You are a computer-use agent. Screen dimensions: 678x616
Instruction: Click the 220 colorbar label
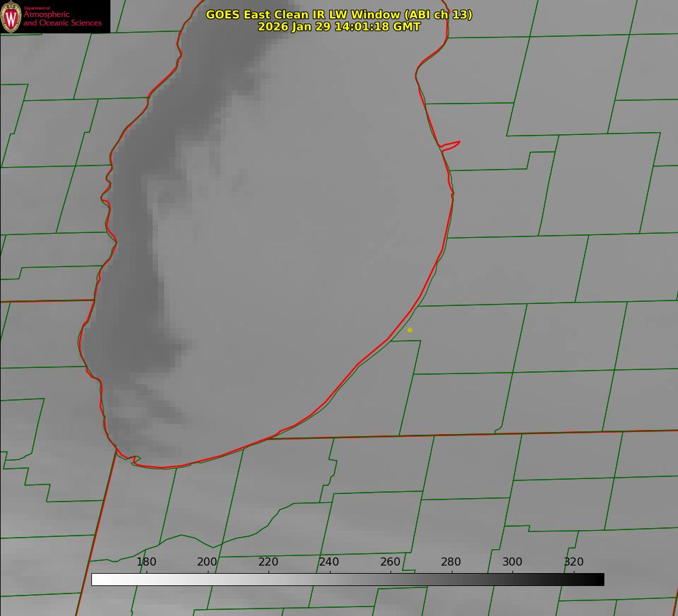coord(268,561)
